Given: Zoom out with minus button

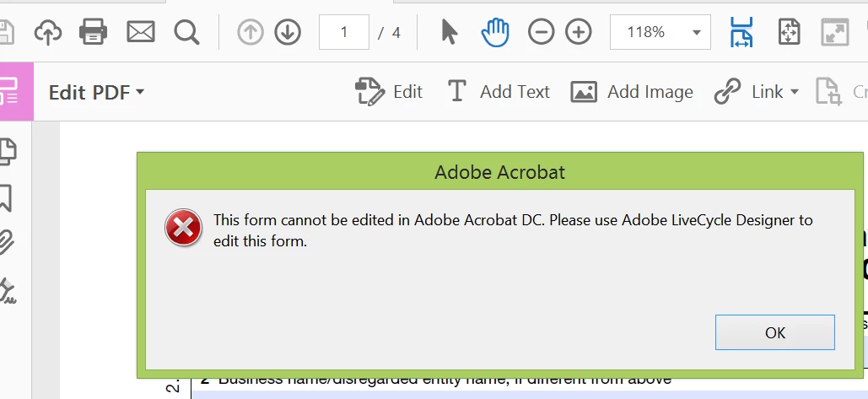Looking at the screenshot, I should [541, 32].
